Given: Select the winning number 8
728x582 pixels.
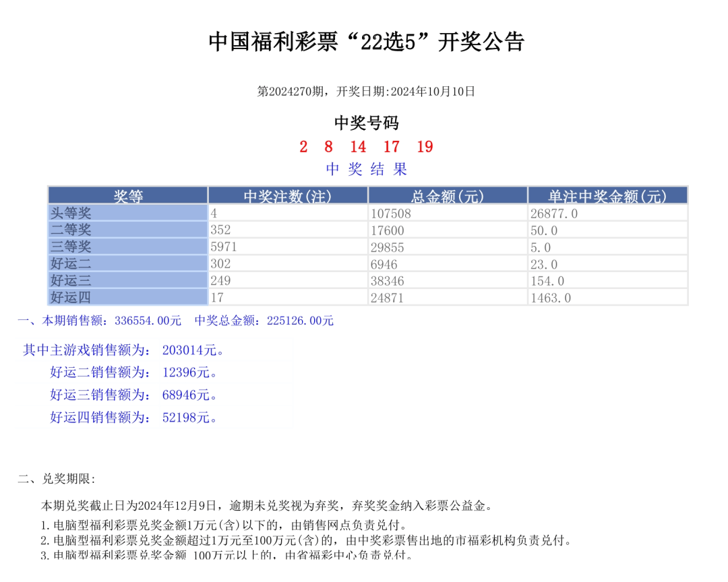Looking at the screenshot, I should pos(328,147).
